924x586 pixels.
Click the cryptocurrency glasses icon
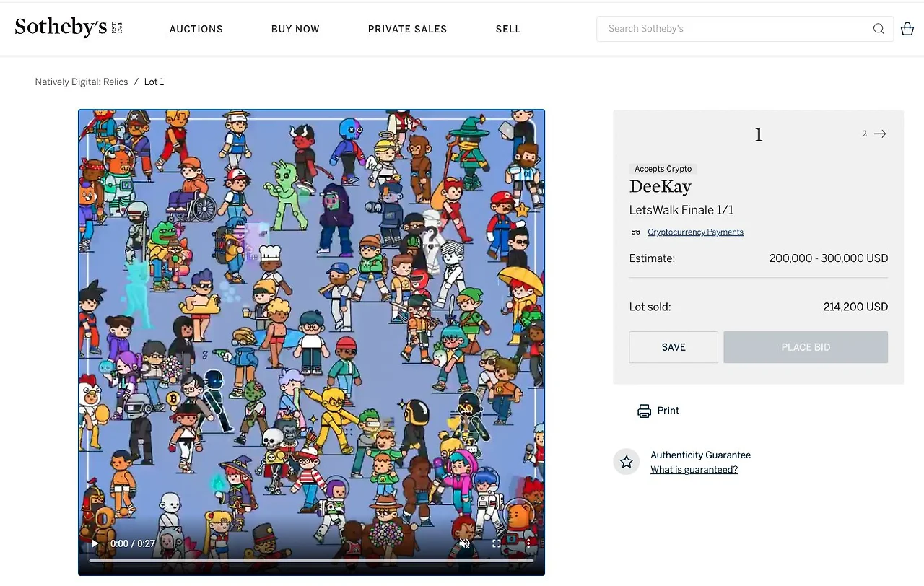[x=636, y=232]
